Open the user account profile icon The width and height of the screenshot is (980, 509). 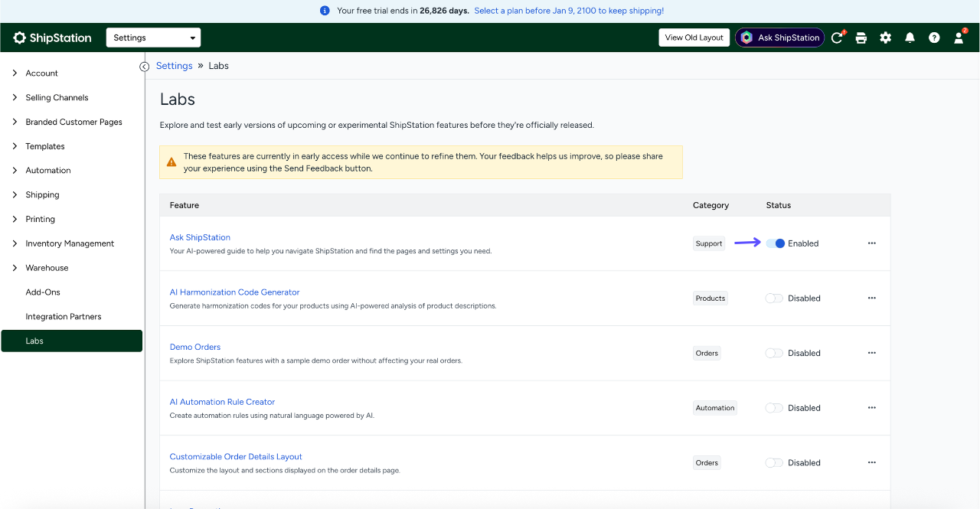click(x=959, y=38)
